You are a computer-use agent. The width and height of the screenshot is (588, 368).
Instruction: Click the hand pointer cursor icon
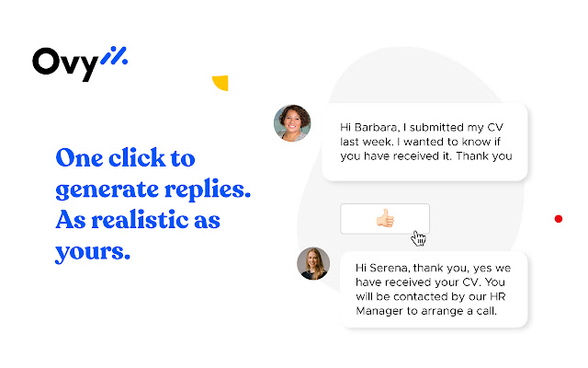click(x=418, y=238)
